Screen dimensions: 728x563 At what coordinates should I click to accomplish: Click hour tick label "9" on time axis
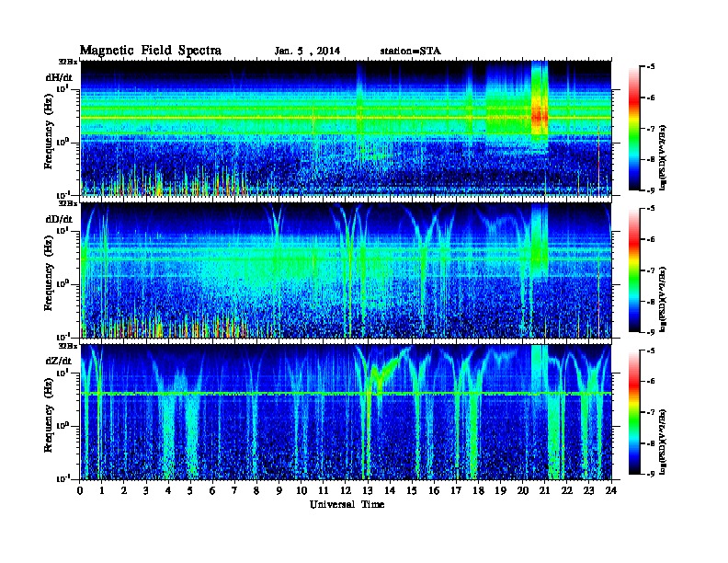(279, 490)
